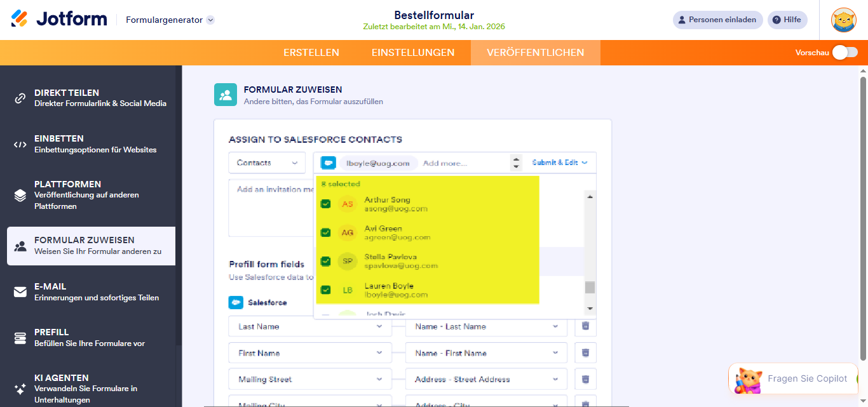Image resolution: width=868 pixels, height=407 pixels.
Task: Uncheck Arthur Song checkbox
Action: [325, 204]
